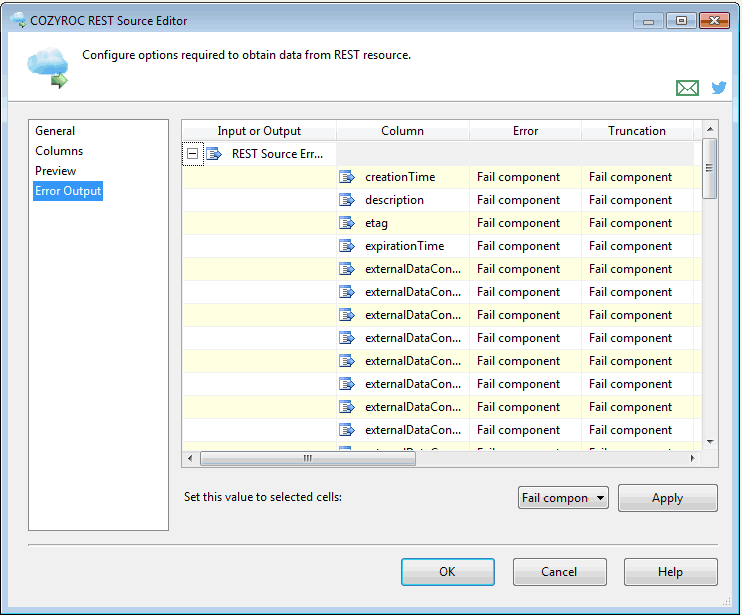This screenshot has height=615, width=742.
Task: Click the scroll up arrow
Action: click(x=710, y=129)
